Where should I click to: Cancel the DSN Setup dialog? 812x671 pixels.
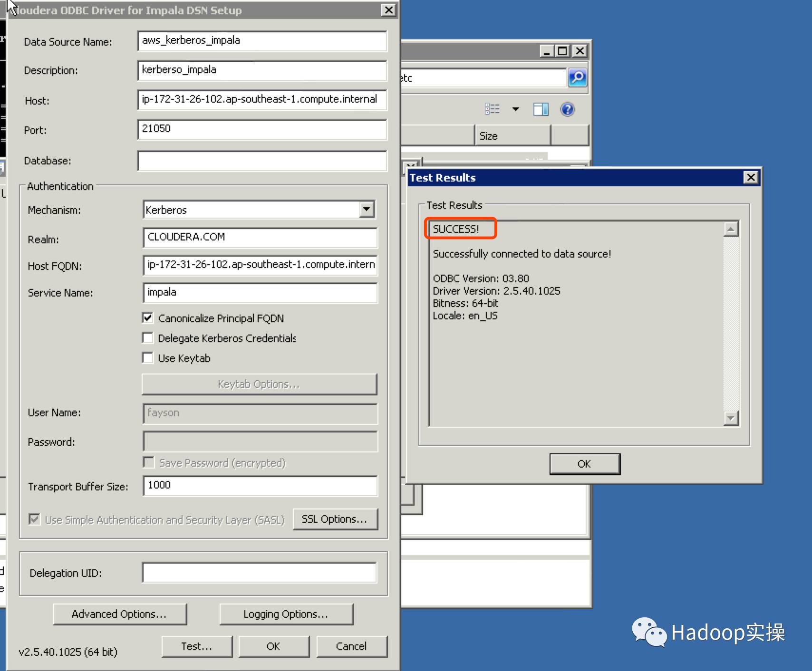[x=352, y=646]
